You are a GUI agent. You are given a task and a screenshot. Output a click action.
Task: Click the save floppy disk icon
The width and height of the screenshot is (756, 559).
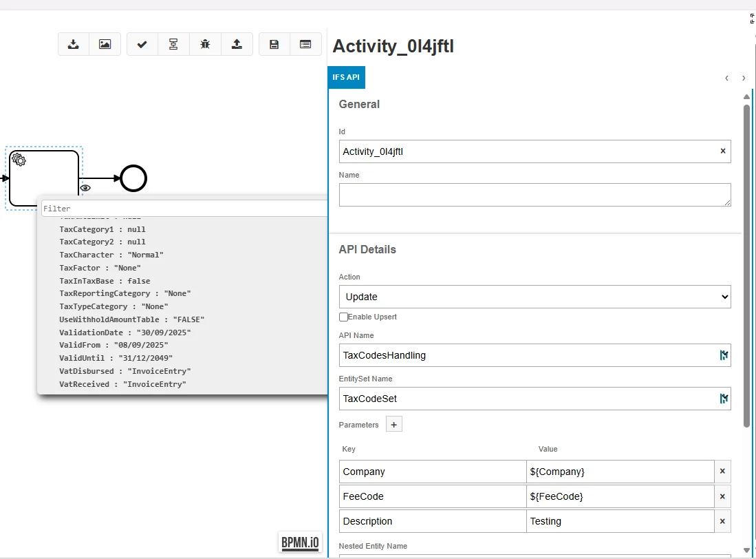(274, 44)
